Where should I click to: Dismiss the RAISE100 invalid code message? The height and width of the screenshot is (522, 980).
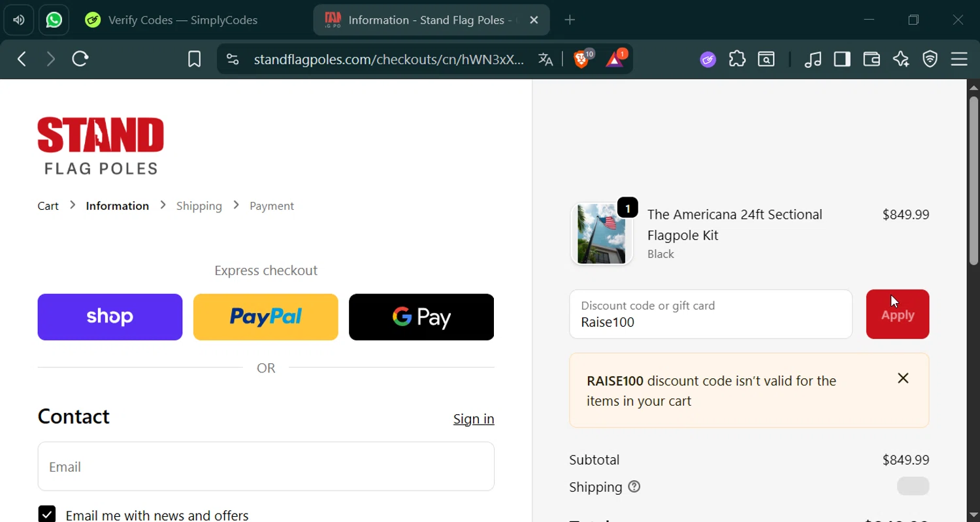(903, 378)
